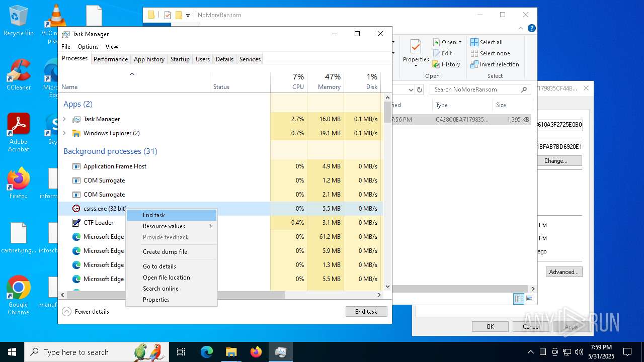This screenshot has width=644, height=362.
Task: Click Windows Explorer app row icon
Action: [76, 133]
